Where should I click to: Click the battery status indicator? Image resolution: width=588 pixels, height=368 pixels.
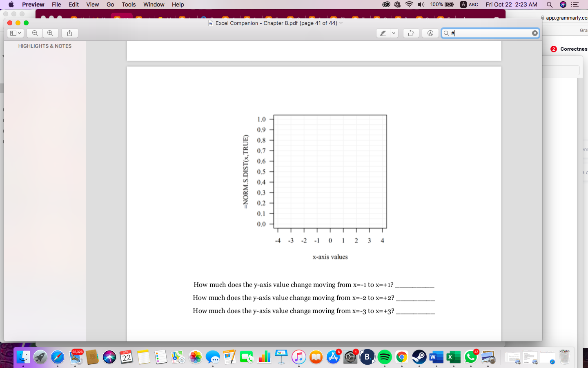click(x=443, y=4)
